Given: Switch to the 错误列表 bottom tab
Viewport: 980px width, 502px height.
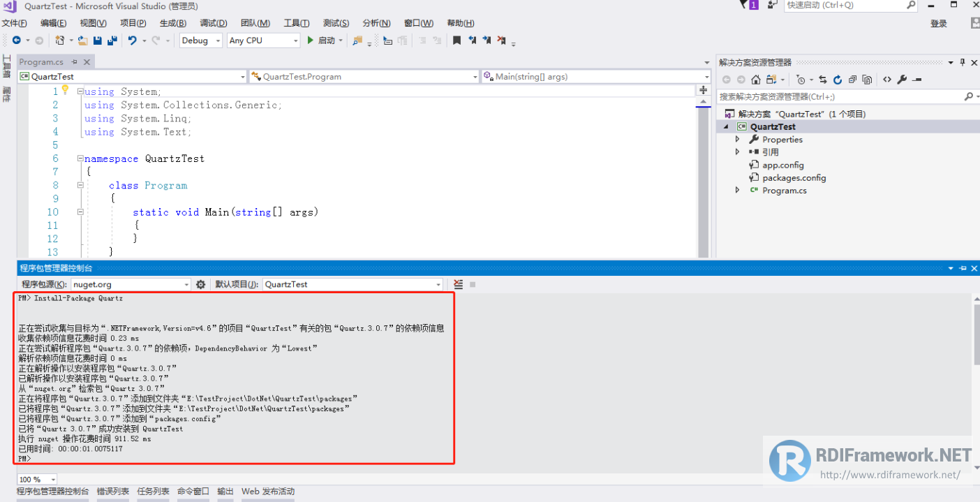Looking at the screenshot, I should (113, 492).
